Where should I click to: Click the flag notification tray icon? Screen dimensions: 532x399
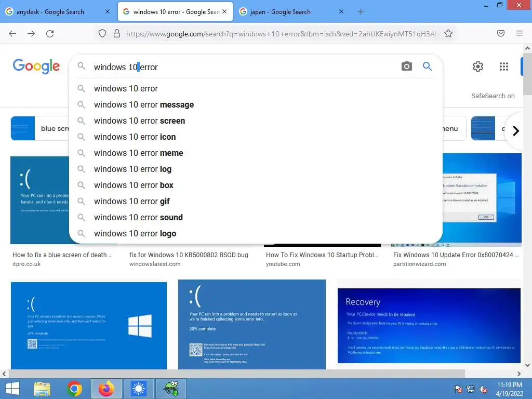(x=458, y=389)
